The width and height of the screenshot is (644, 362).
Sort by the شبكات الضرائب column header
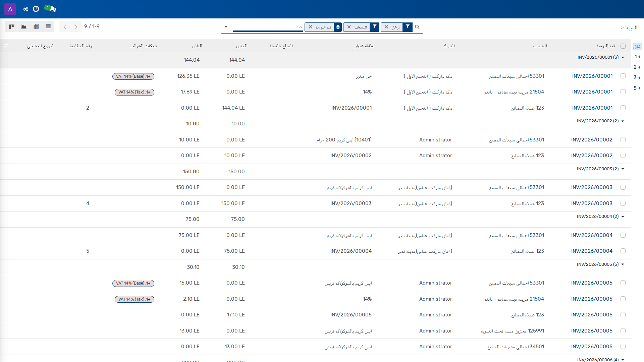tap(143, 46)
